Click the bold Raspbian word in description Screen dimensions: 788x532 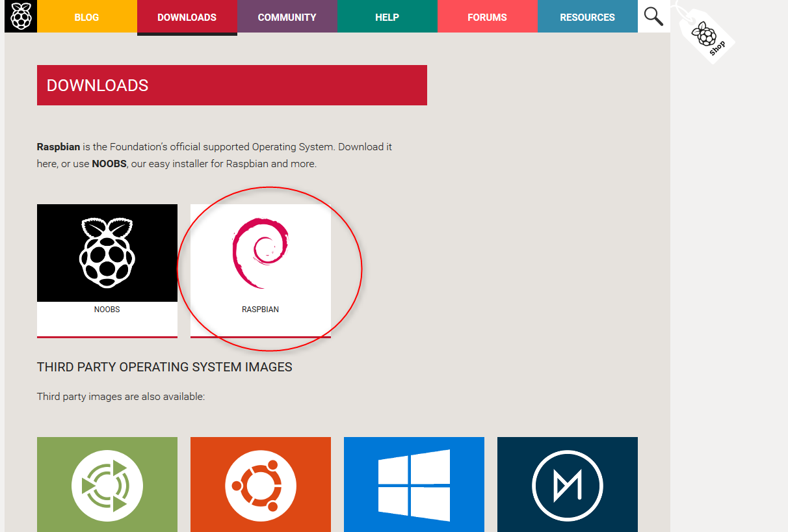pos(59,147)
